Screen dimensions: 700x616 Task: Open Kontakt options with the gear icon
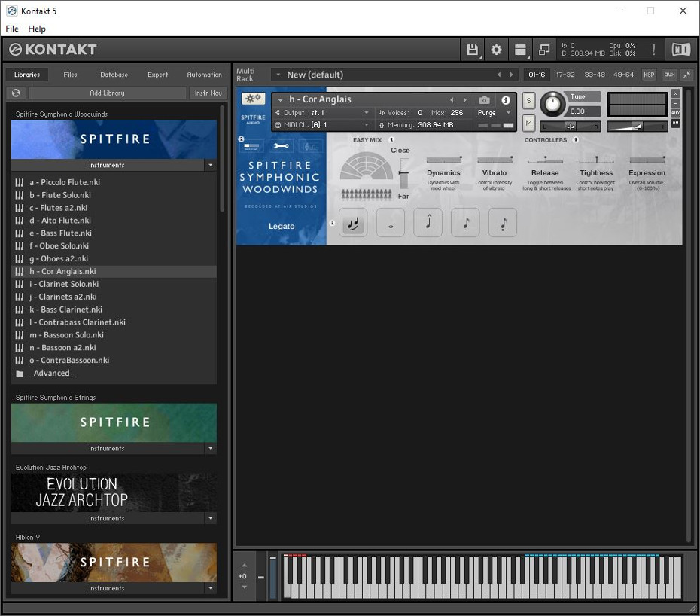[496, 50]
